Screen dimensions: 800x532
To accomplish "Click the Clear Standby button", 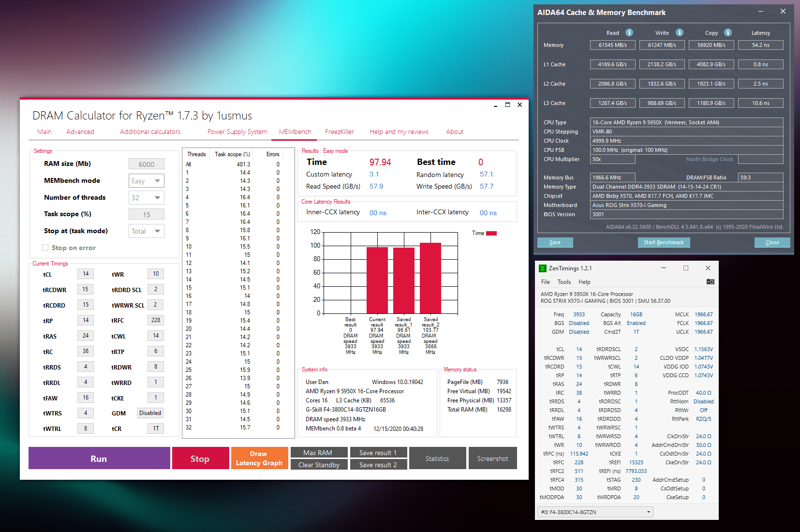I will coord(319,465).
